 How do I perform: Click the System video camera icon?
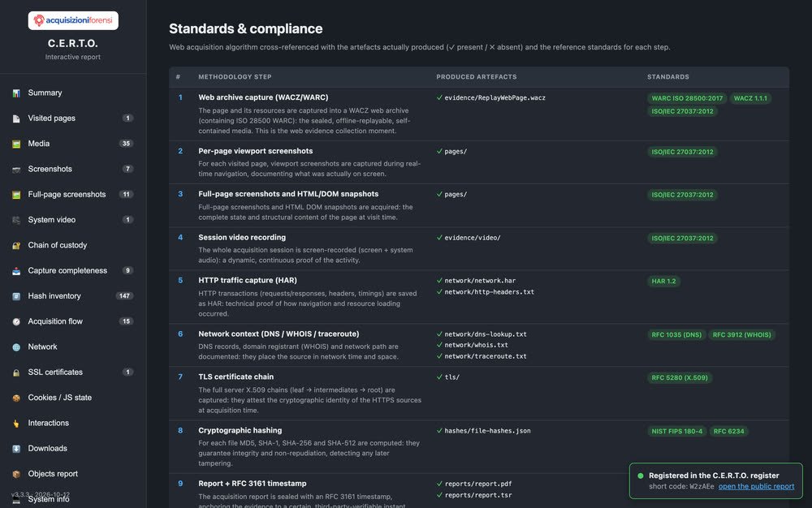pyautogui.click(x=16, y=220)
